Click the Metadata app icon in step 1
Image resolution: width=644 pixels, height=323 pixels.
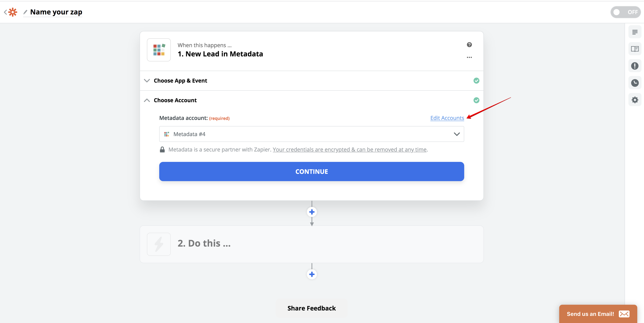[x=159, y=50]
